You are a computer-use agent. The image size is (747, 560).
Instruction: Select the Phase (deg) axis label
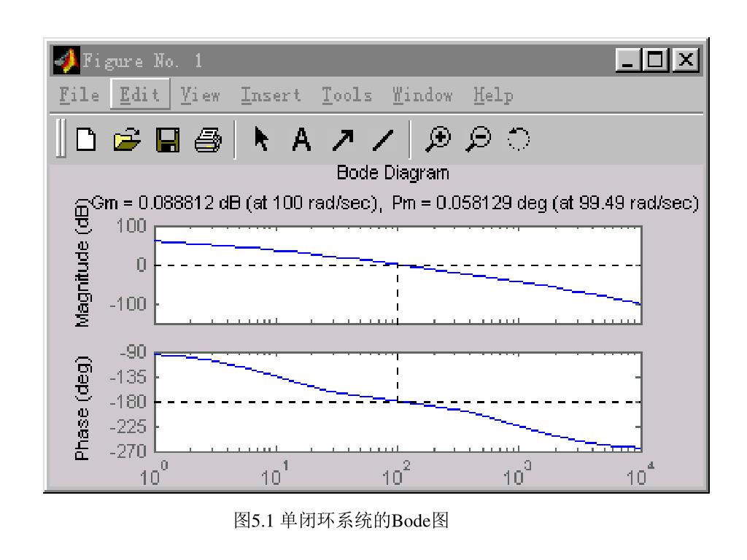(x=82, y=408)
